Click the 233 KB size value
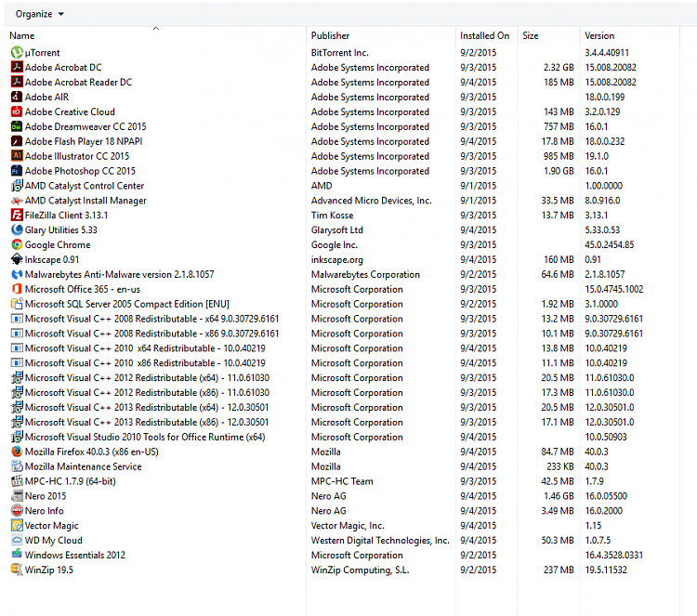 click(560, 466)
